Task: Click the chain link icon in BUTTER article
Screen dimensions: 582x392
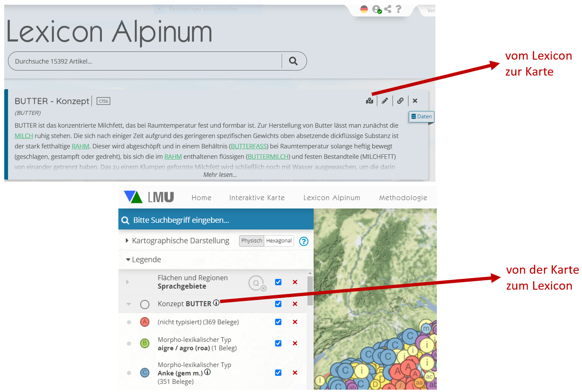Action: (400, 100)
